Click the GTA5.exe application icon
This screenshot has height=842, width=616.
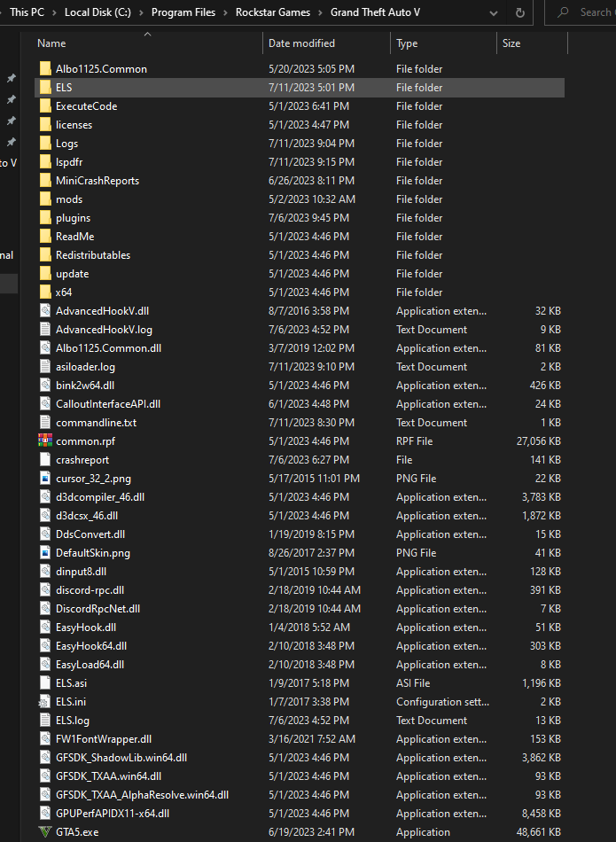[x=46, y=832]
